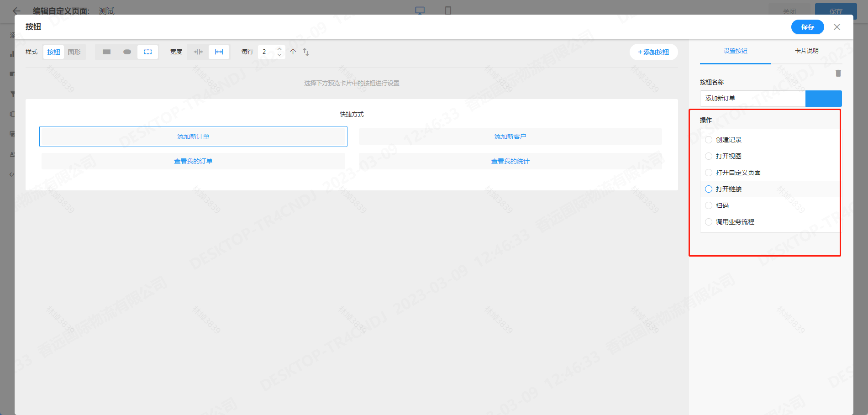Select the solid rectangle button style icon
This screenshot has width=868, height=415.
point(106,52)
